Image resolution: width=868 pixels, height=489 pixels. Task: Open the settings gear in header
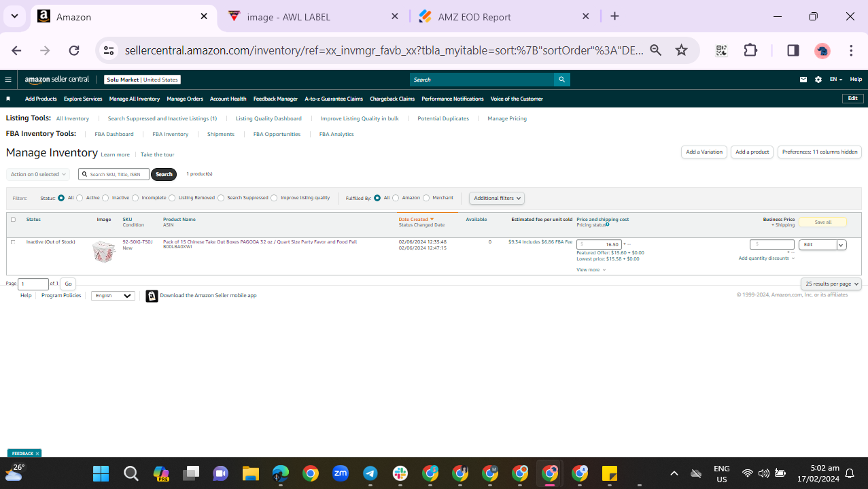coord(818,80)
